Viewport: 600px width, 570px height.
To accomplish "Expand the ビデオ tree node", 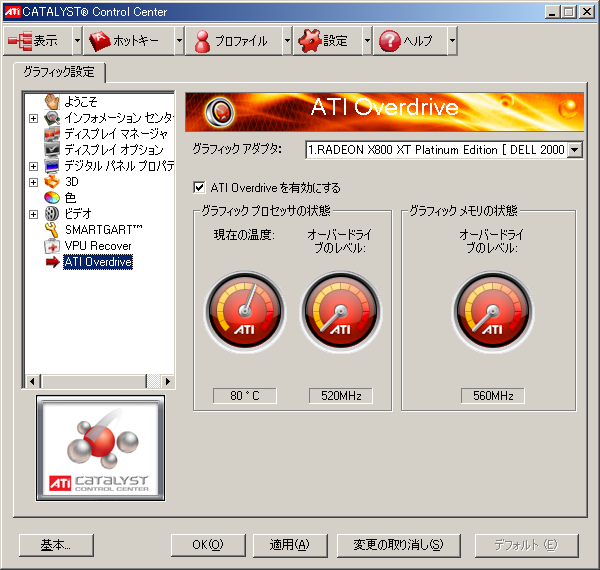I will [x=34, y=214].
